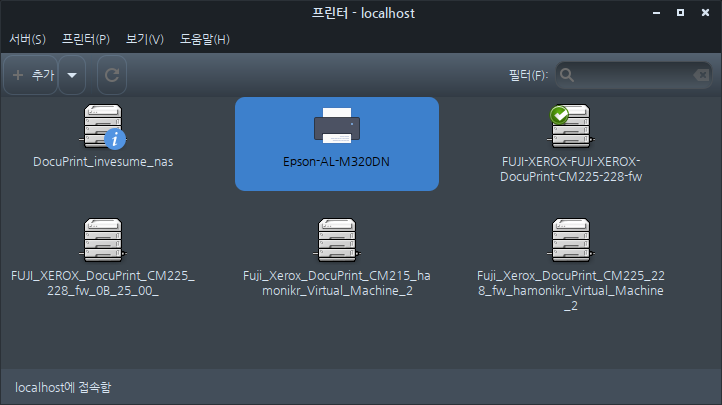Viewport: 722px width, 405px height.
Task: Click the status text localhost에 접속함
Action: tap(63, 388)
